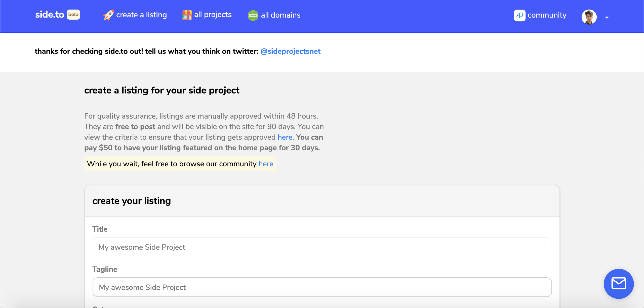Open the mail chat bubble button
Viewport: 644px width, 308px height.
point(619,284)
